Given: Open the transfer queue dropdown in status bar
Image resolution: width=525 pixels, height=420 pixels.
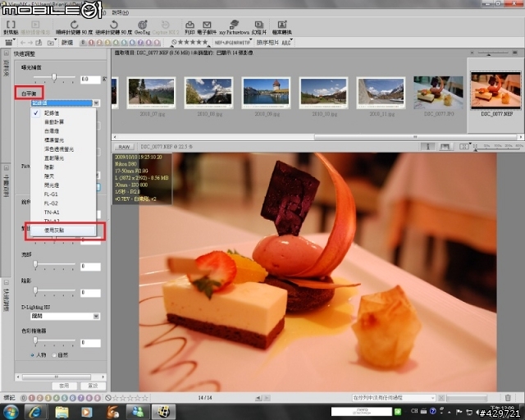Looking at the screenshot, I should [x=394, y=398].
